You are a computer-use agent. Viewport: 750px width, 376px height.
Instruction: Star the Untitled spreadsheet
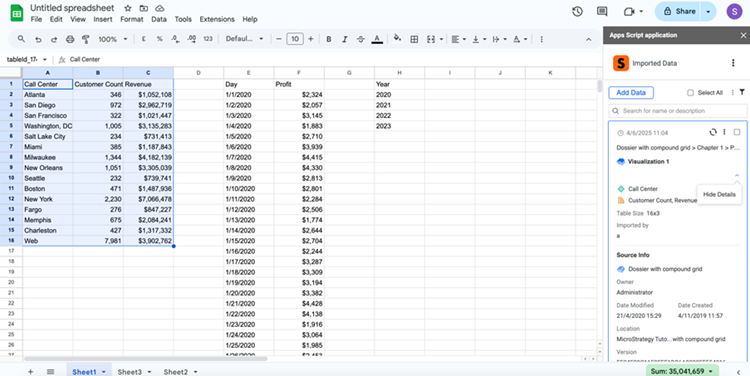128,8
